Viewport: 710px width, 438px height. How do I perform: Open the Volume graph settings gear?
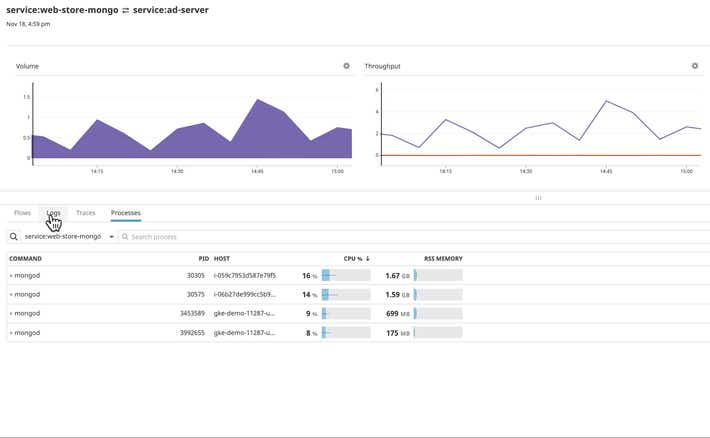pyautogui.click(x=347, y=66)
